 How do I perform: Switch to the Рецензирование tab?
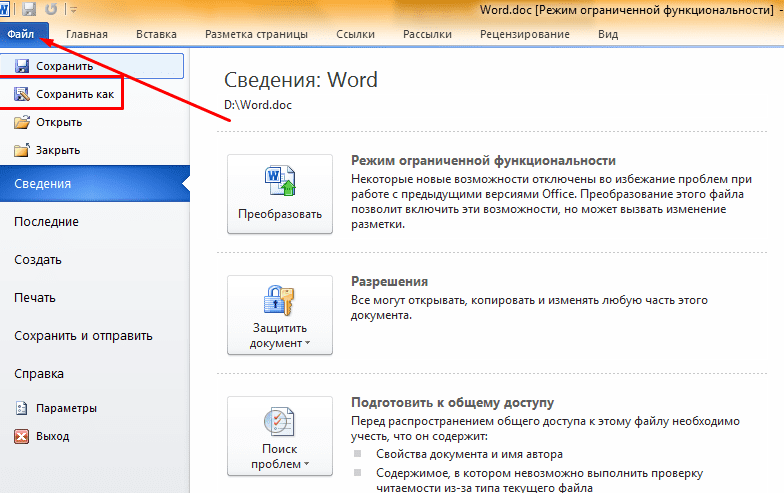(x=524, y=34)
